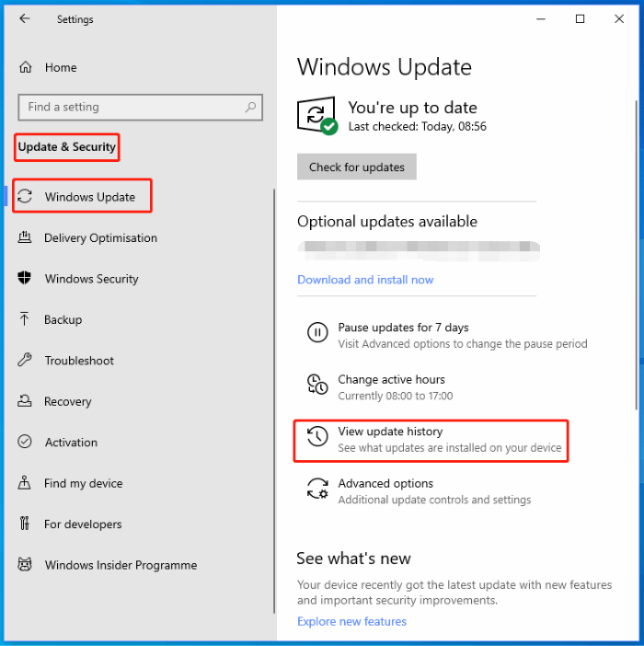Image resolution: width=644 pixels, height=646 pixels.
Task: Open Troubleshoot settings page
Action: [79, 361]
